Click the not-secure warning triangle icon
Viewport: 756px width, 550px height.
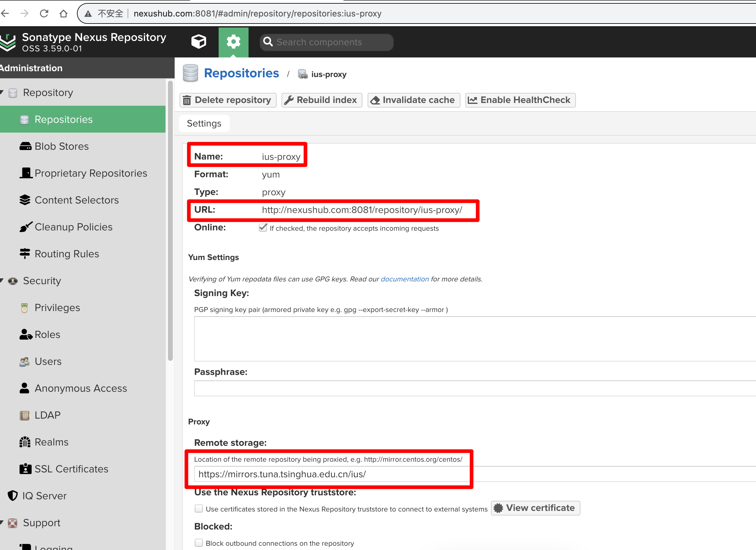tap(88, 14)
